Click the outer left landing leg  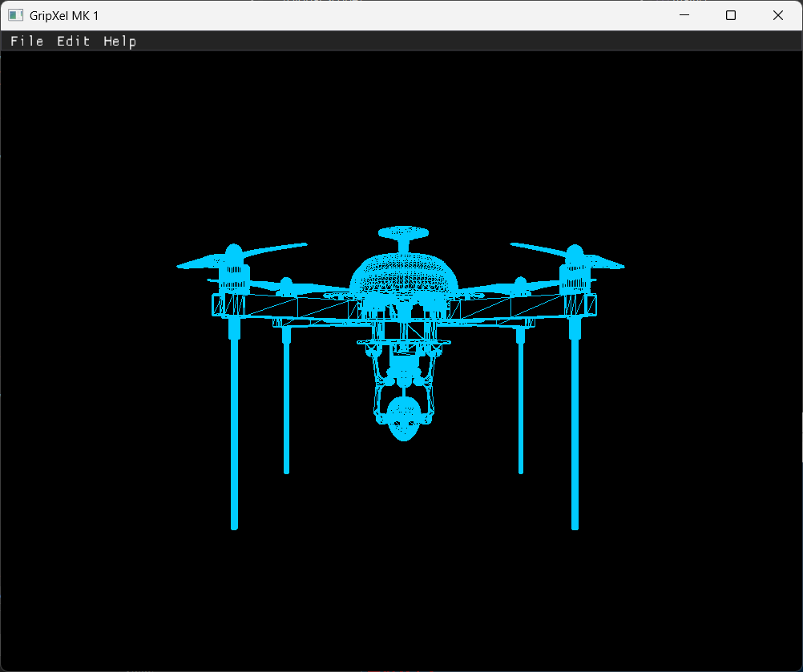pos(234,433)
